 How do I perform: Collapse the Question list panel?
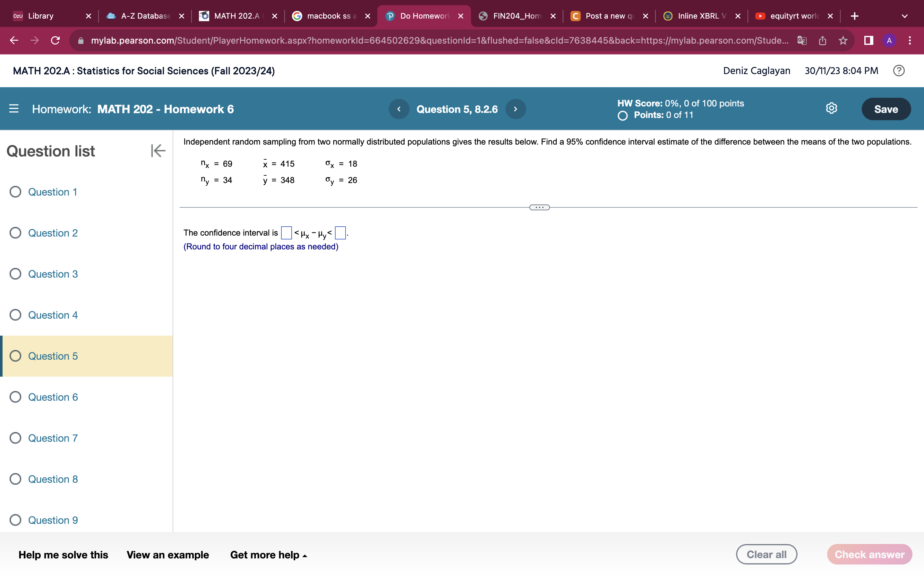tap(158, 151)
